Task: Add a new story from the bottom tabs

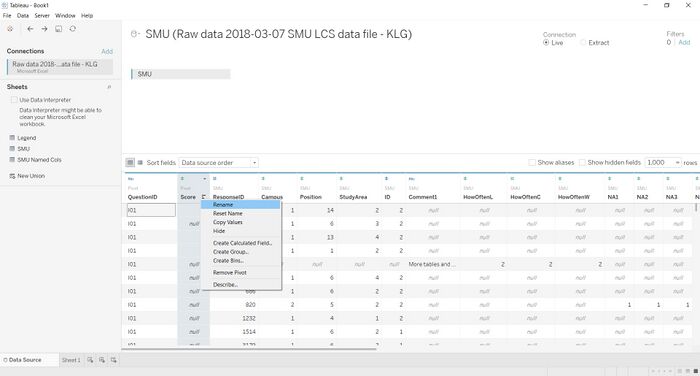Action: coord(113,360)
